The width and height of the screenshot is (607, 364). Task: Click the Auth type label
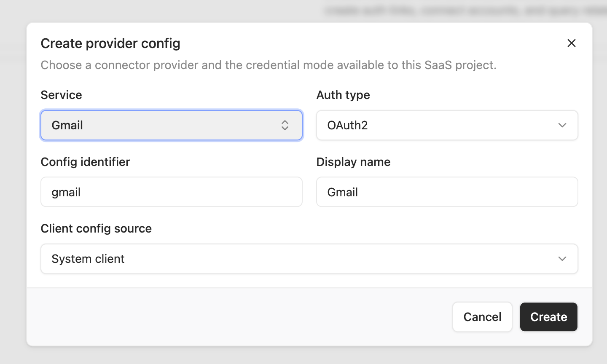coord(343,95)
